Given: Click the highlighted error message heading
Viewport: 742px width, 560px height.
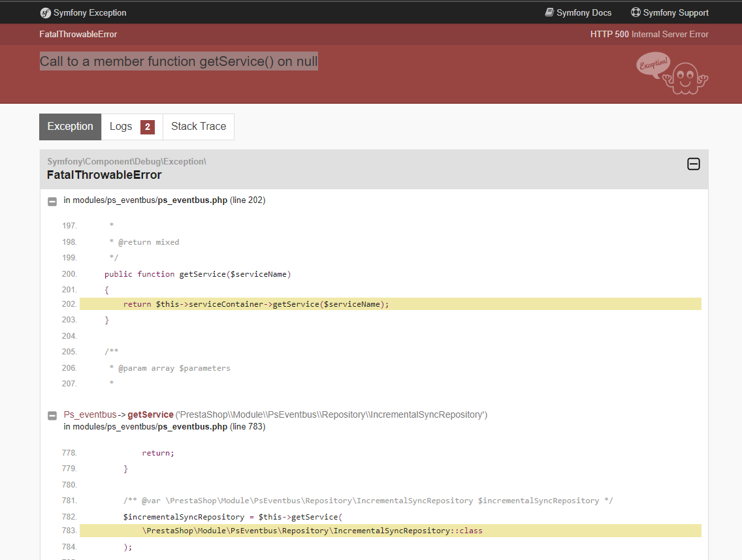Looking at the screenshot, I should point(179,61).
